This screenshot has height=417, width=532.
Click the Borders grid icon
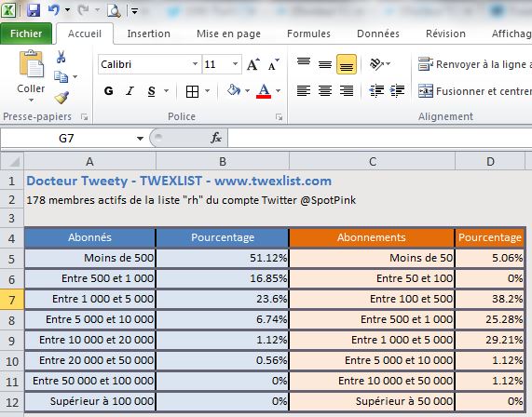point(192,91)
